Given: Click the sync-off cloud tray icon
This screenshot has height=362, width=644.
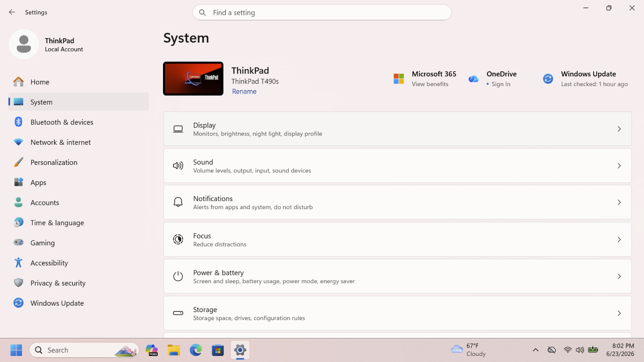Looking at the screenshot, I should click(552, 350).
